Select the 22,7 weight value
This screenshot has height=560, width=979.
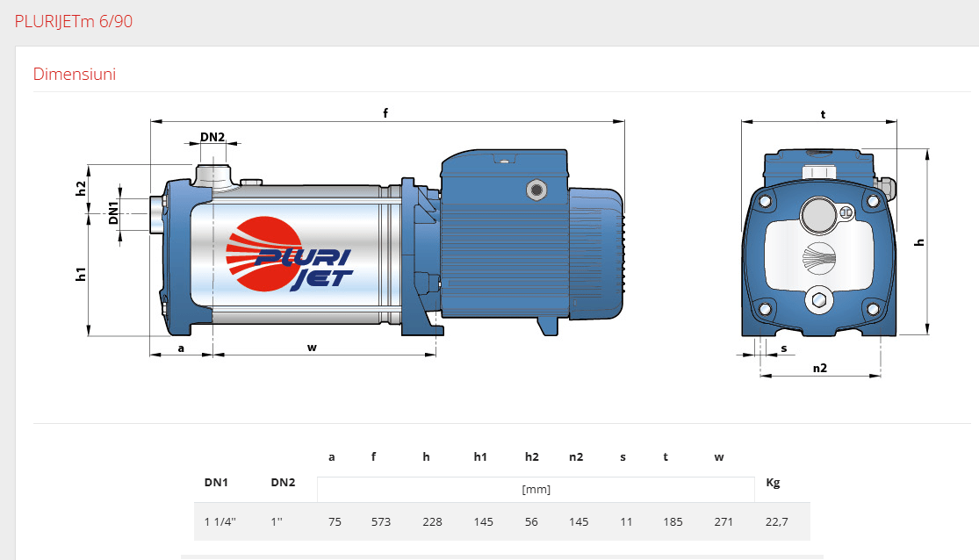click(777, 521)
